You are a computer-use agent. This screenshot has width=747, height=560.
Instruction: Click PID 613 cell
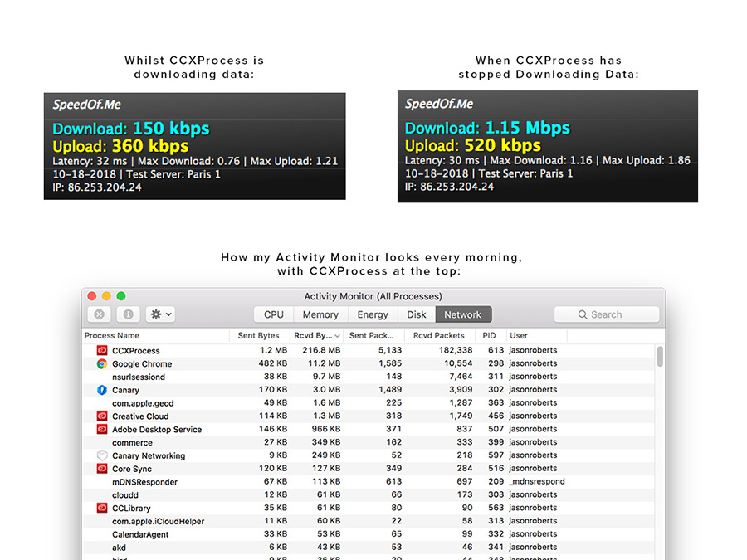496,350
